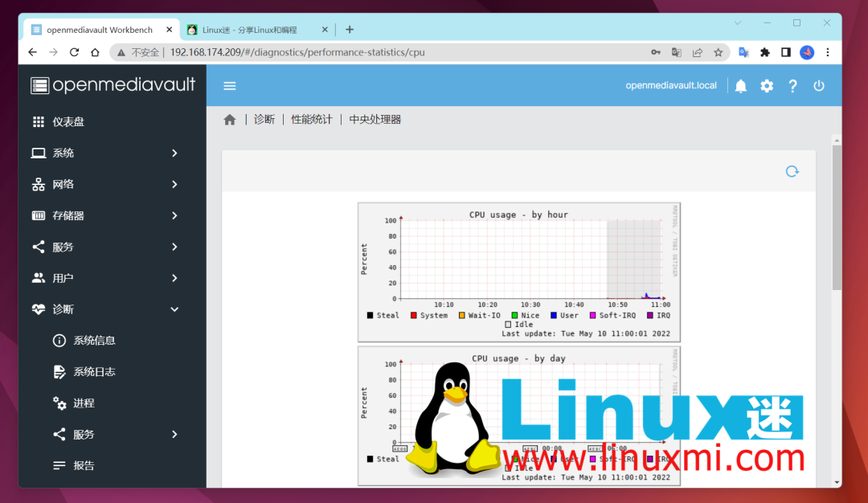This screenshot has width=868, height=503.
Task: Go to the breadcrumb home icon
Action: pyautogui.click(x=230, y=120)
